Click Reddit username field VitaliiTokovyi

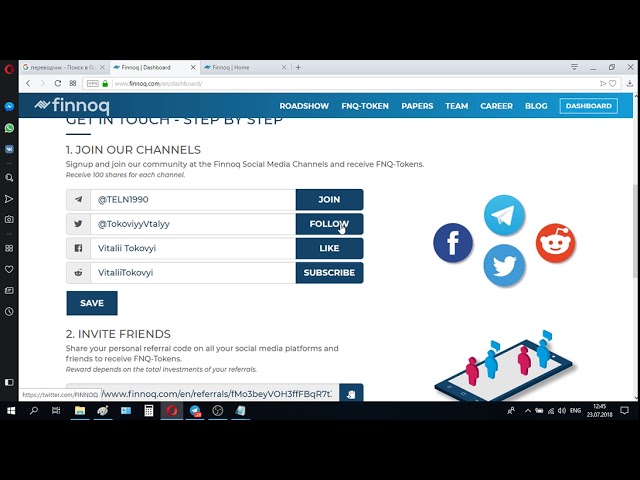193,273
